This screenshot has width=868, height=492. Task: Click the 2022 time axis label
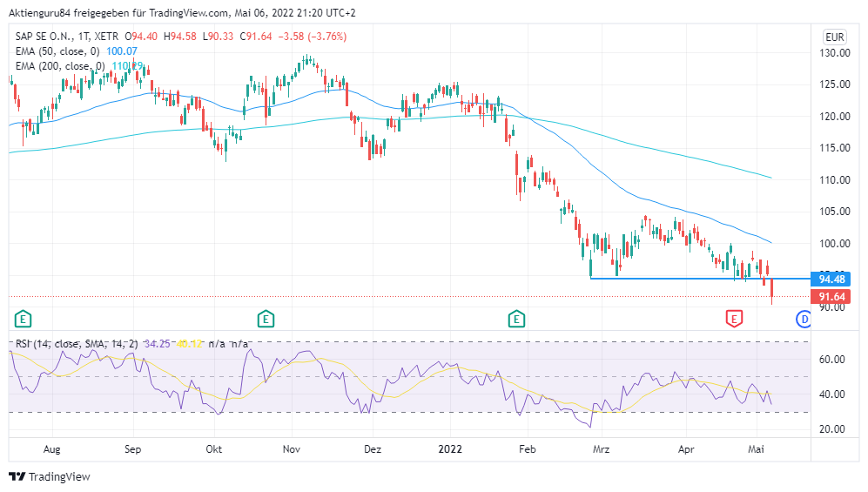tap(450, 449)
